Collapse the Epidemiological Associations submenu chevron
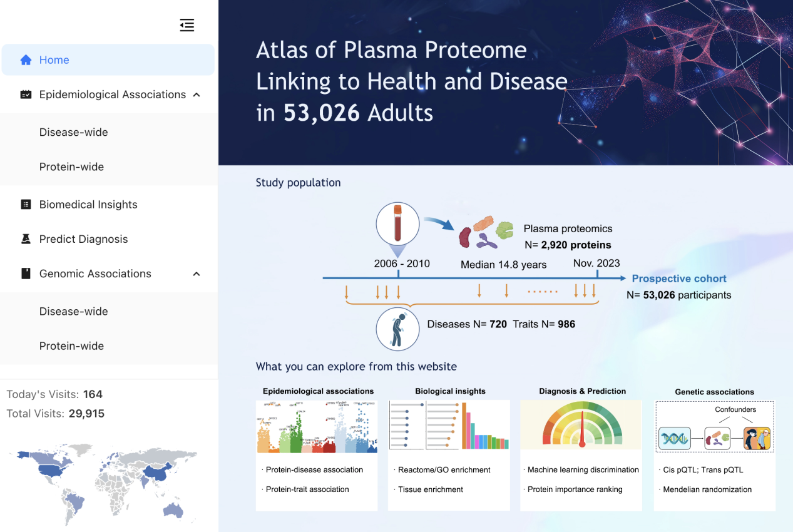 coord(197,95)
